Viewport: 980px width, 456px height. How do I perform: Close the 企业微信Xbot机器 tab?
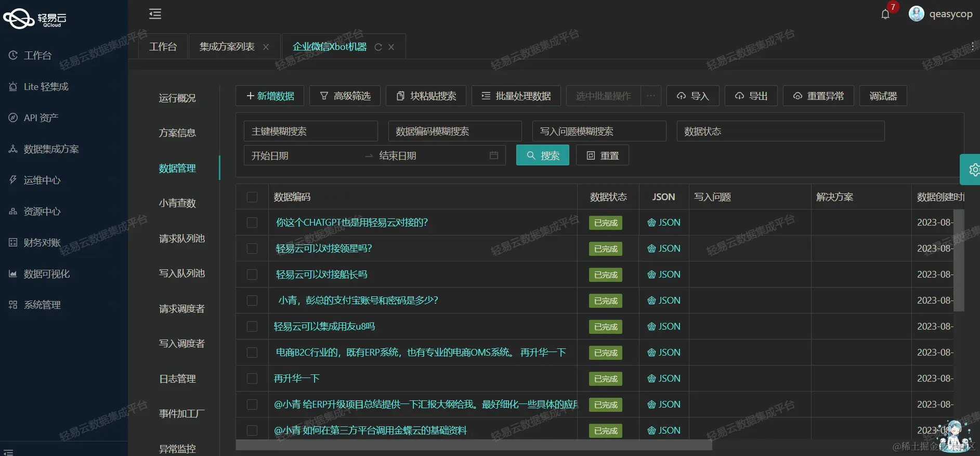pos(391,47)
